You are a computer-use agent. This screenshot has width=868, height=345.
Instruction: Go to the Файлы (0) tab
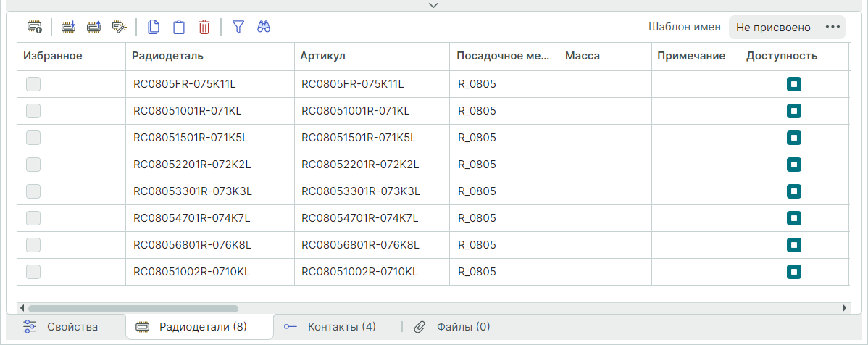(x=452, y=327)
